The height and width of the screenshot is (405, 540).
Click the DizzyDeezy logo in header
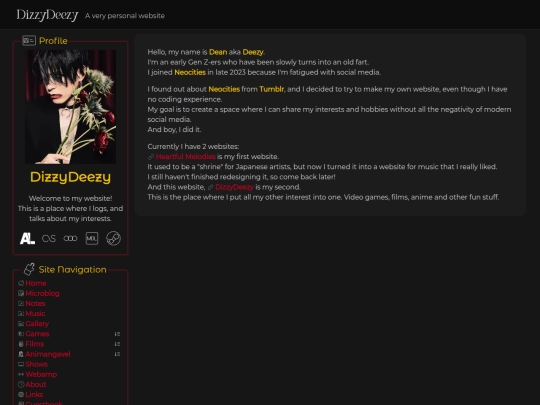(48, 15)
